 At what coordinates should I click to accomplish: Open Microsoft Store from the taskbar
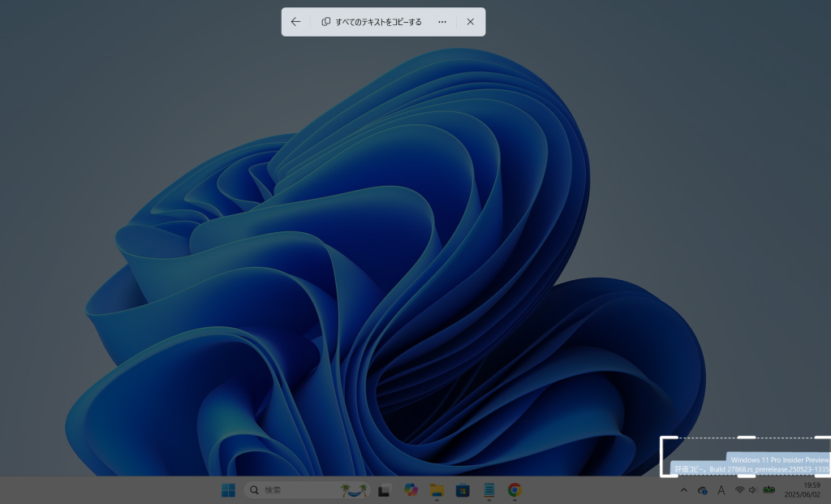pyautogui.click(x=463, y=490)
